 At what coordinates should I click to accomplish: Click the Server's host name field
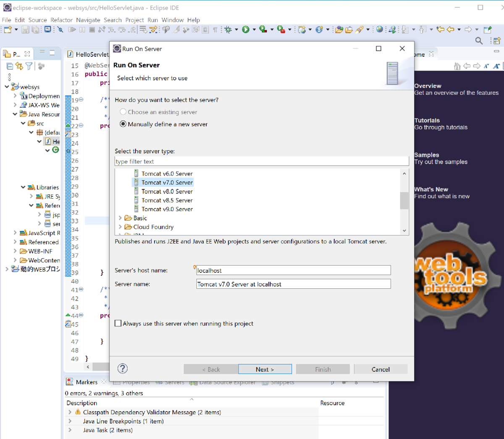[x=294, y=270]
